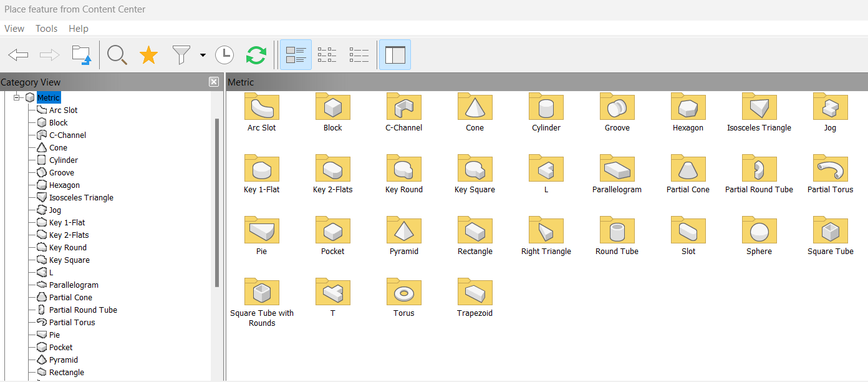Switch to the detail list view mode
The width and height of the screenshot is (868, 382).
359,55
